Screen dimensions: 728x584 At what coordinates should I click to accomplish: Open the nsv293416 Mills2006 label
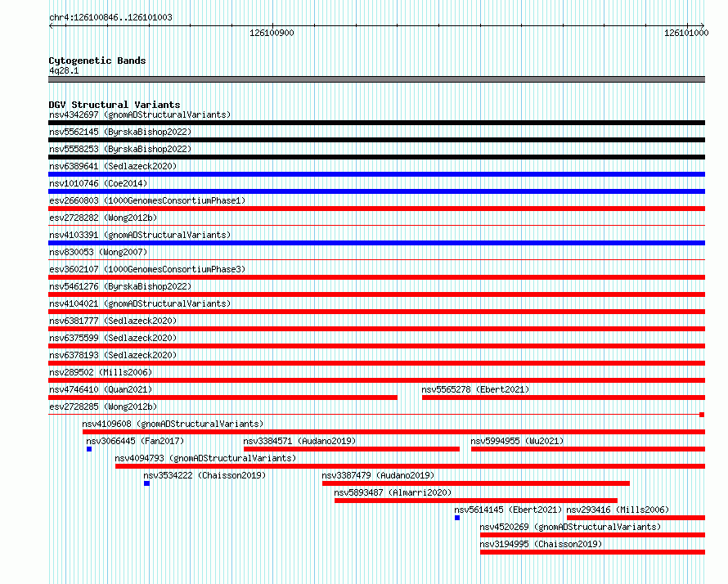618,510
